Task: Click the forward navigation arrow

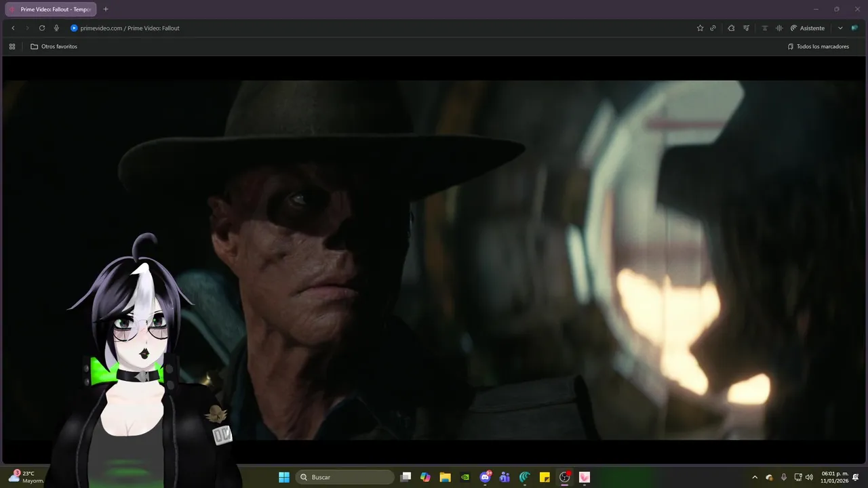Action: point(27,28)
